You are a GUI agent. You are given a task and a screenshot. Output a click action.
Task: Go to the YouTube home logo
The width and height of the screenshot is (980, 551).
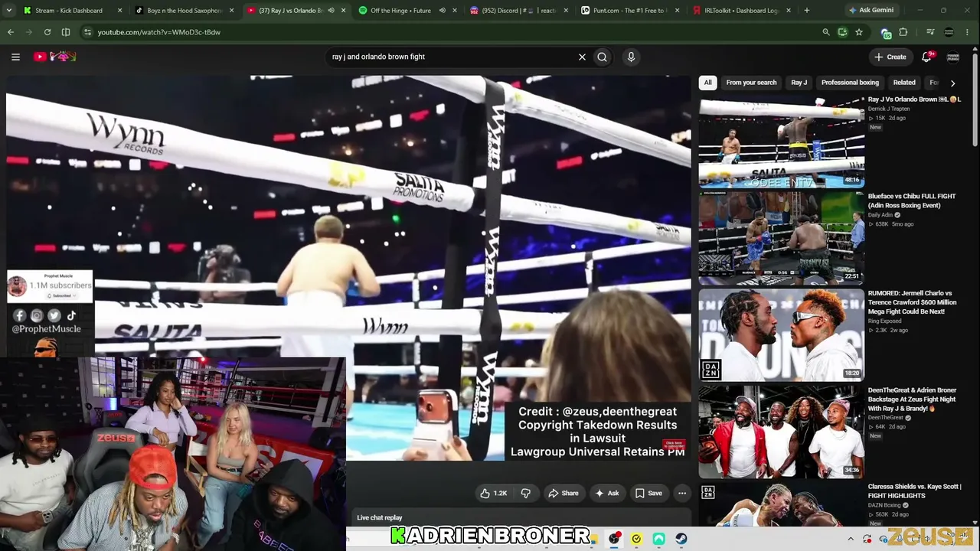[55, 57]
